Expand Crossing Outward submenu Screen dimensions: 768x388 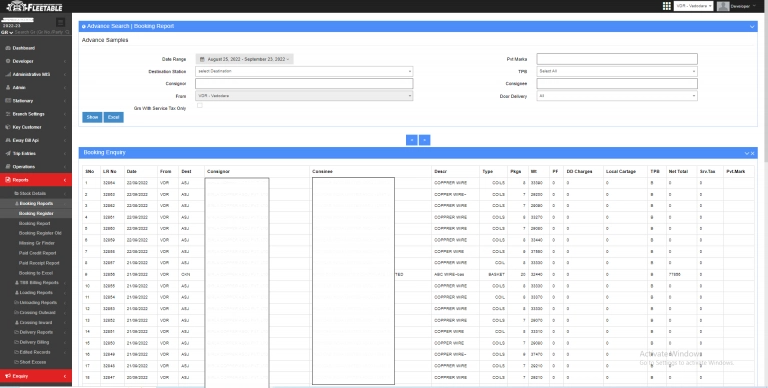tap(36, 313)
